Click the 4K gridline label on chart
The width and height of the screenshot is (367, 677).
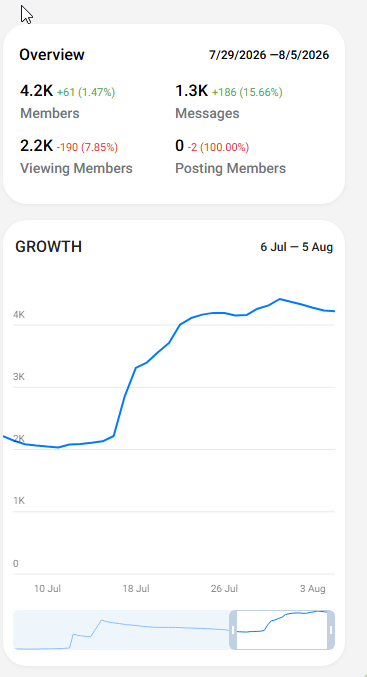point(19,315)
